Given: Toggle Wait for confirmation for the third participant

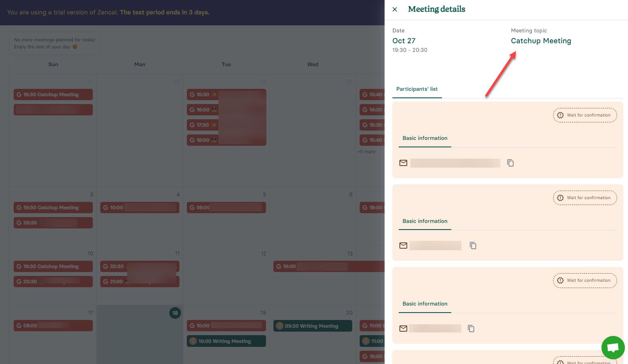Looking at the screenshot, I should tap(585, 280).
